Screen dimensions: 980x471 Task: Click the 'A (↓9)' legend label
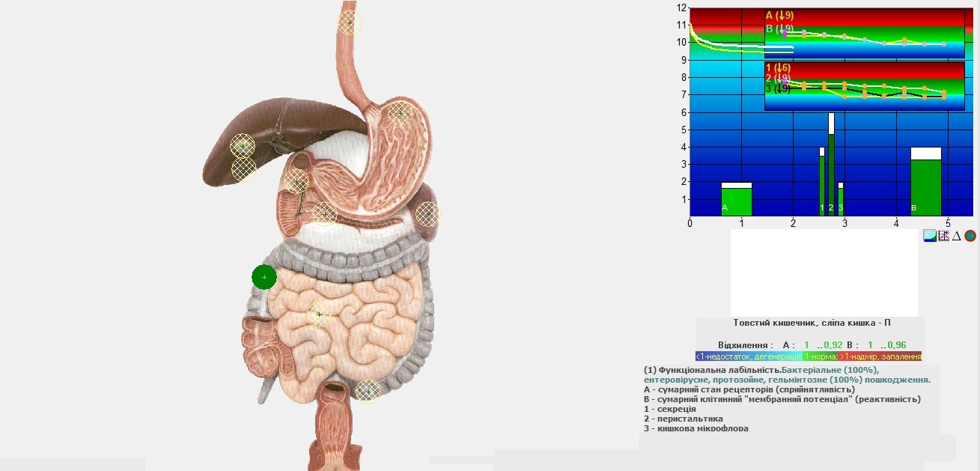click(x=779, y=16)
